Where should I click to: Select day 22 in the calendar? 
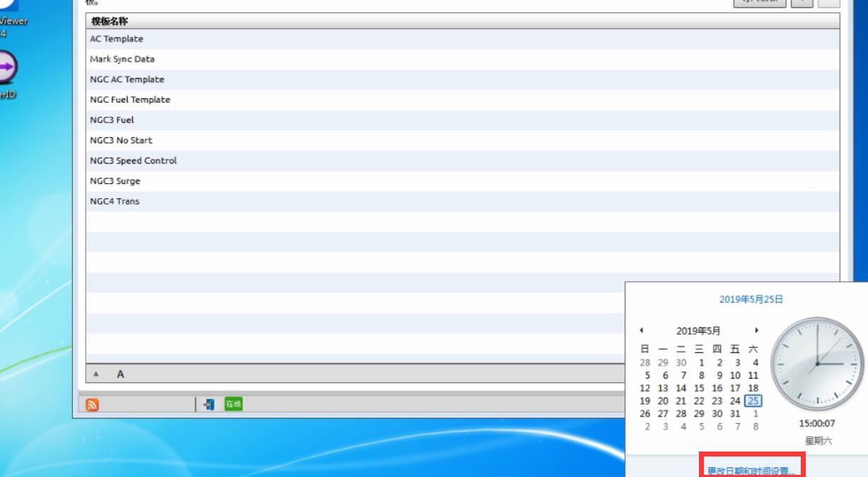click(x=699, y=401)
